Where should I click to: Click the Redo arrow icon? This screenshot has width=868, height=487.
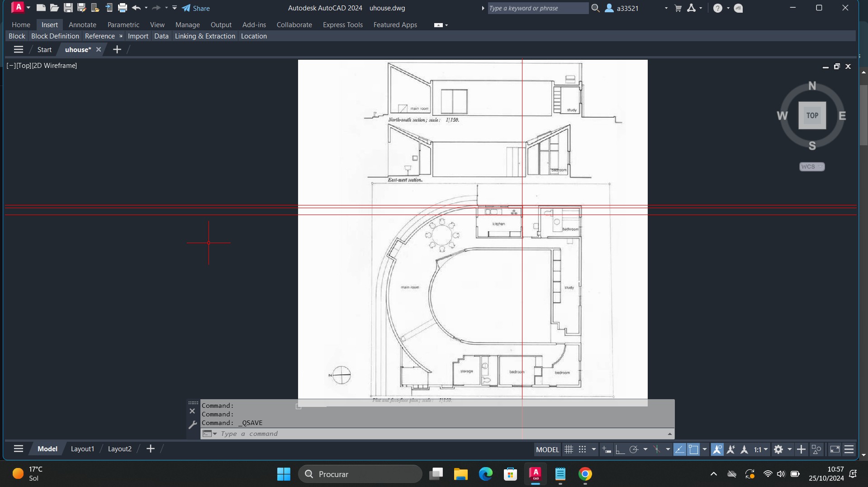click(x=157, y=8)
